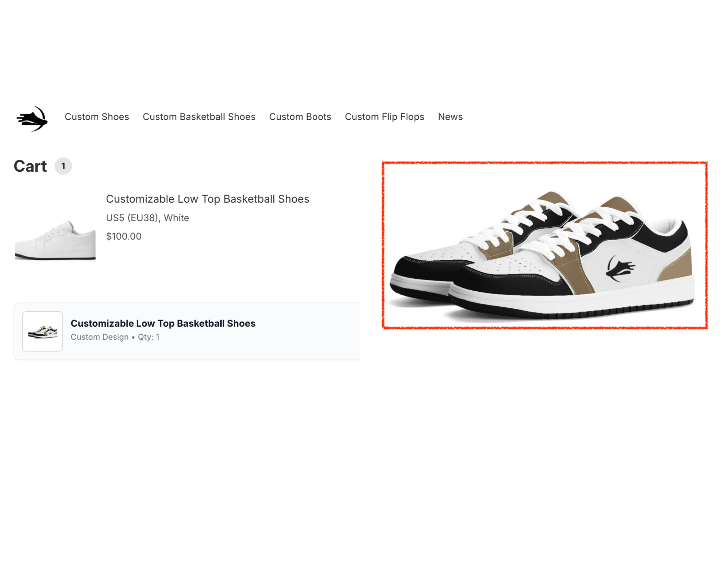Open the white shoe product thumbnail
Screen dimensions: 728x562
tap(55, 240)
